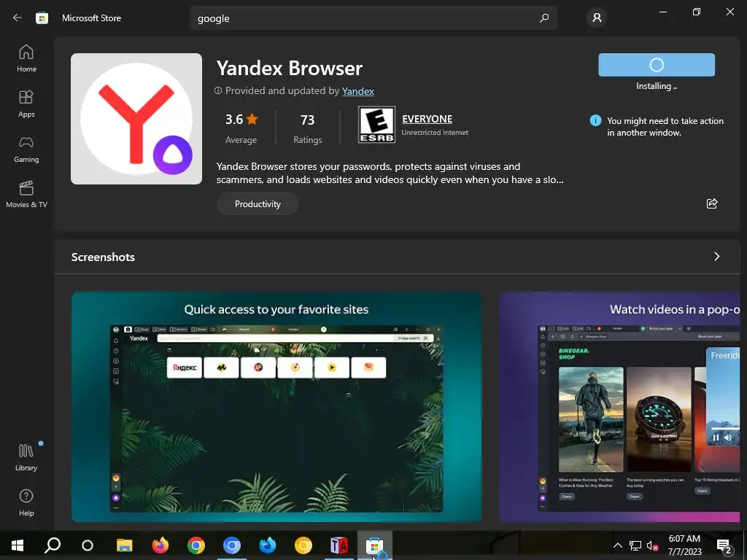The image size is (747, 560).
Task: Click the info icon beside action notice
Action: click(x=595, y=120)
